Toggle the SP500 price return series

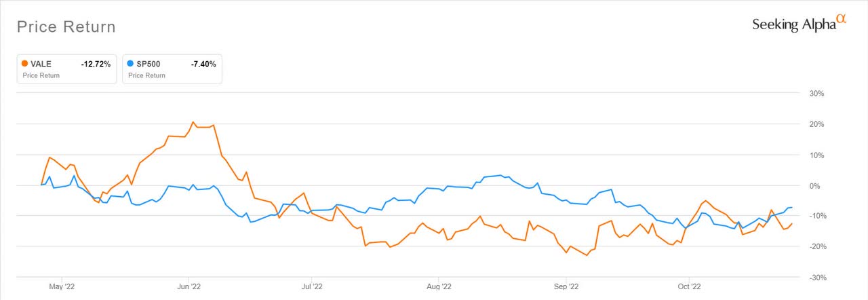coord(172,69)
